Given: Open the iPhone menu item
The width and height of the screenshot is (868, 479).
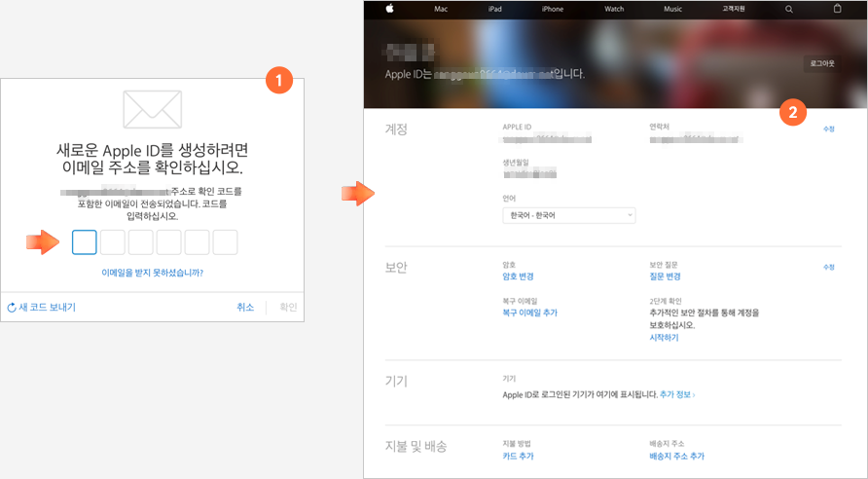Looking at the screenshot, I should [553, 9].
